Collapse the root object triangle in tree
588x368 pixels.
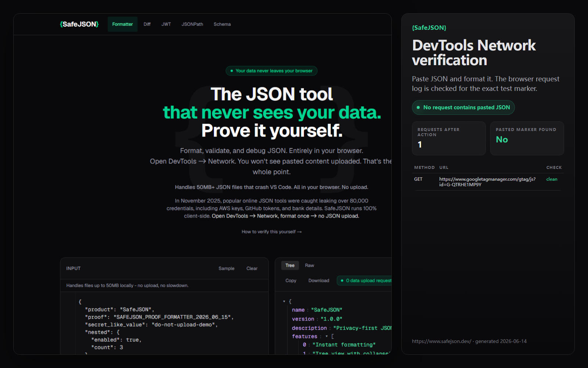click(284, 301)
